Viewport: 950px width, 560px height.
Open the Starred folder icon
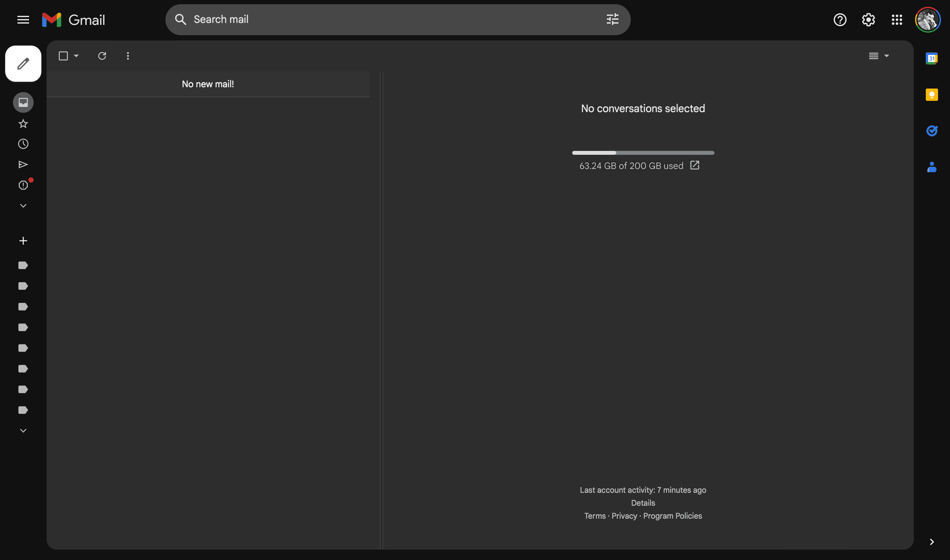point(23,123)
